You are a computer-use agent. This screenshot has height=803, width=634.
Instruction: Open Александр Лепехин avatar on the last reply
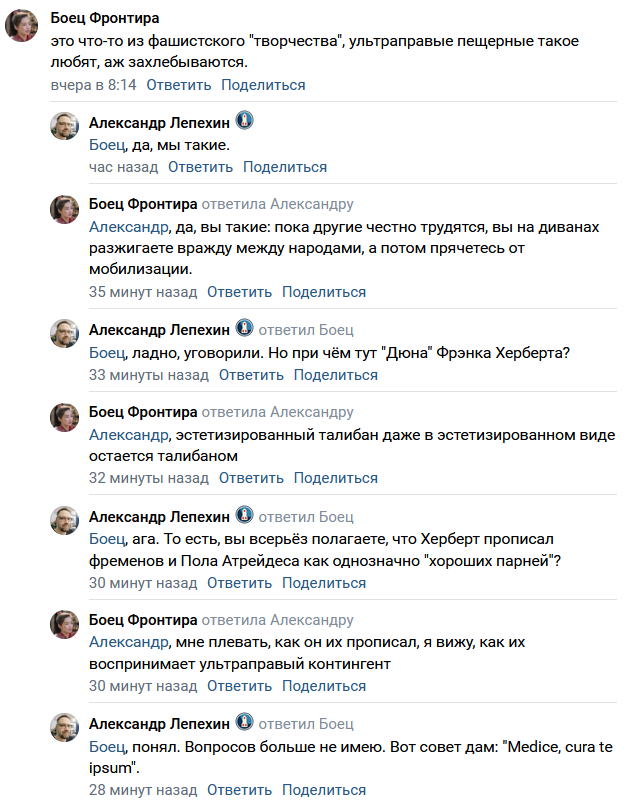65,727
